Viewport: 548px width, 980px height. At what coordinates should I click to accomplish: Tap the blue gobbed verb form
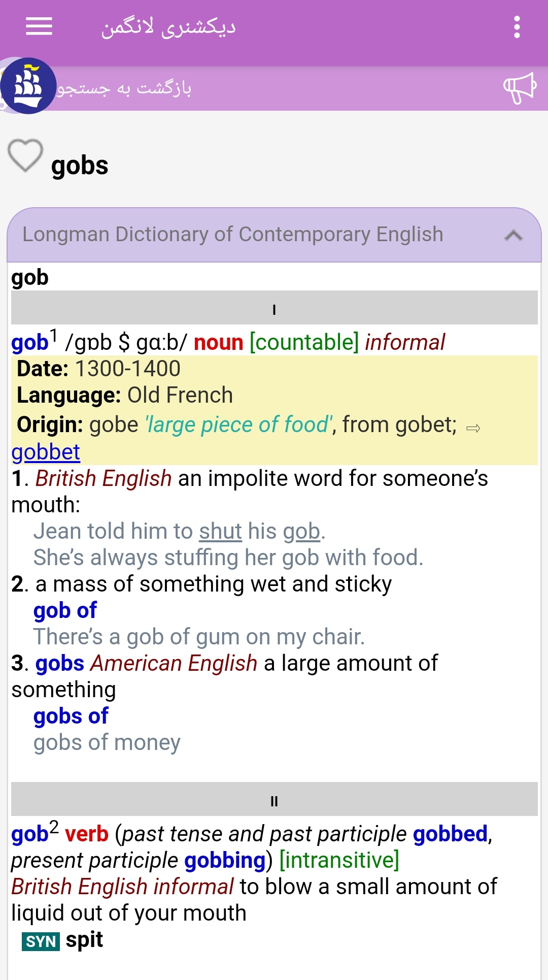[x=450, y=834]
